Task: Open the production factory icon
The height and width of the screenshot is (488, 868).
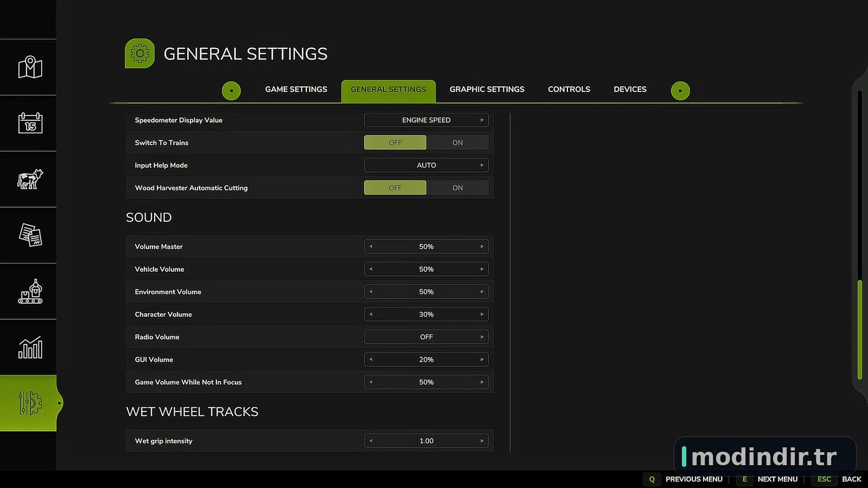Action: pos(30,291)
